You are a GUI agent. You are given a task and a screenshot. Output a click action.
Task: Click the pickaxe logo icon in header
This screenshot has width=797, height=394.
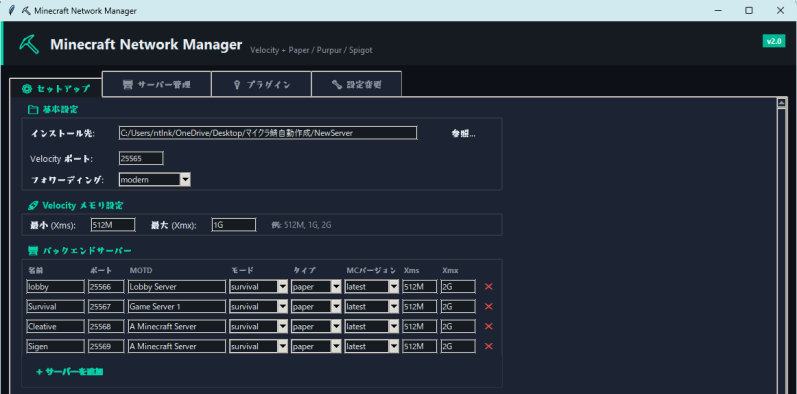click(29, 43)
